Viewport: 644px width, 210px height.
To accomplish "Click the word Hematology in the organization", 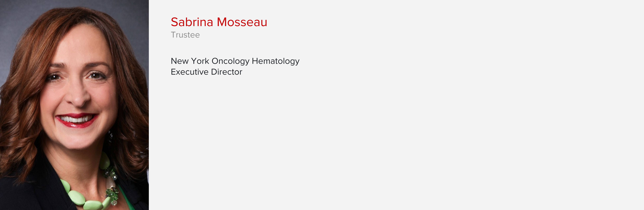I will 276,61.
